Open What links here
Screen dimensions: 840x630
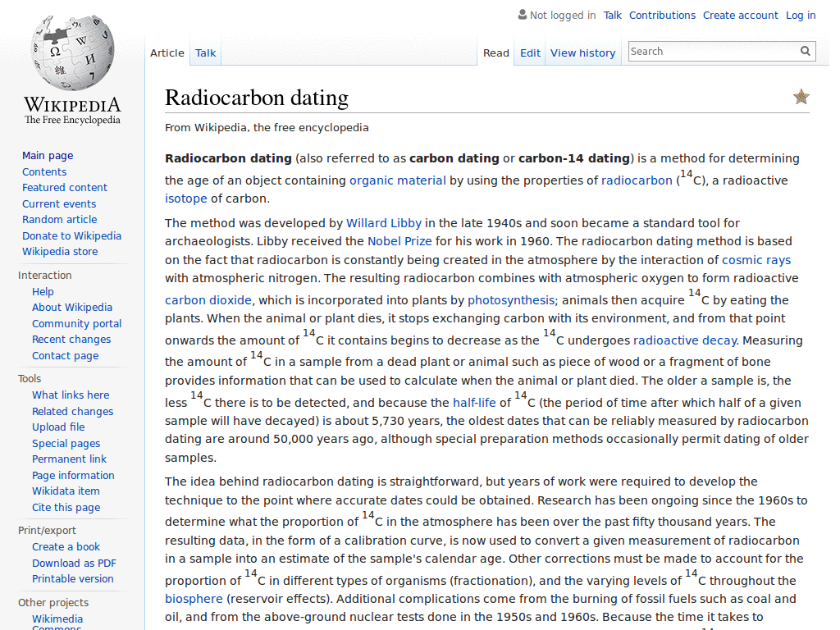coord(71,395)
